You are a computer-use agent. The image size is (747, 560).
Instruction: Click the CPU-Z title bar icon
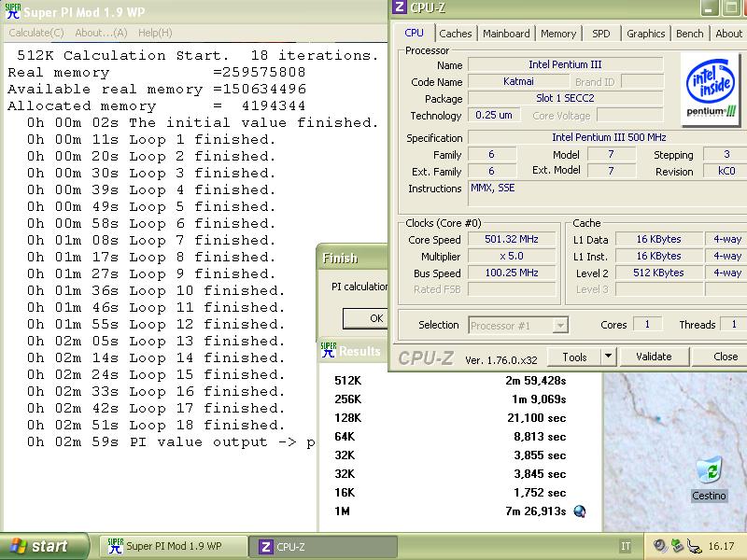coord(400,7)
